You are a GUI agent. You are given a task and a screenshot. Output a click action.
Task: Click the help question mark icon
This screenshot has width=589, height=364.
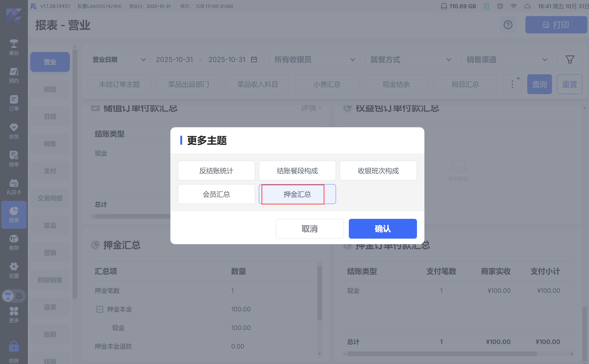(x=508, y=25)
